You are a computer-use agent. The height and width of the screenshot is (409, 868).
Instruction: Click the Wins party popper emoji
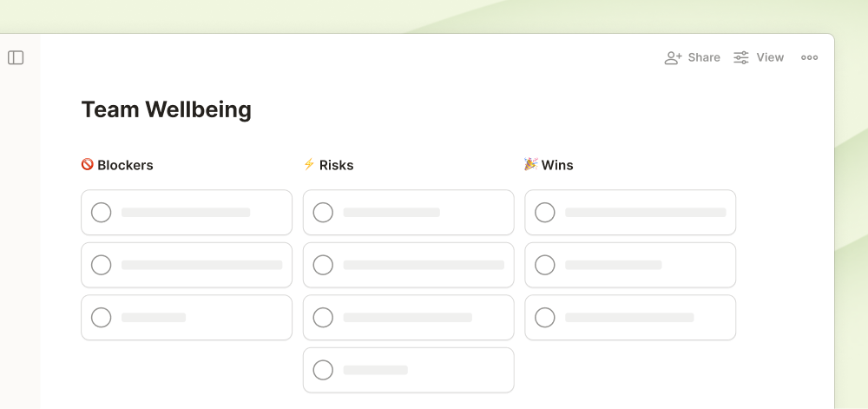530,164
